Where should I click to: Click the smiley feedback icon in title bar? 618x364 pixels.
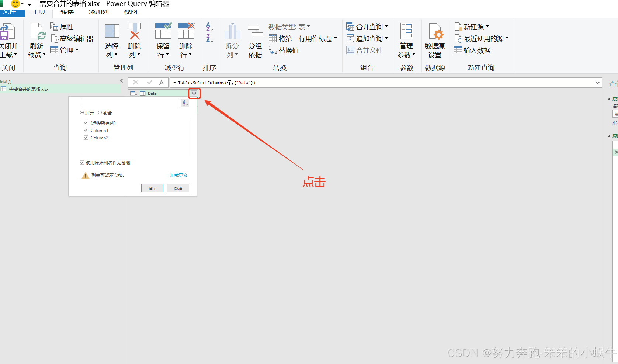[x=15, y=4]
